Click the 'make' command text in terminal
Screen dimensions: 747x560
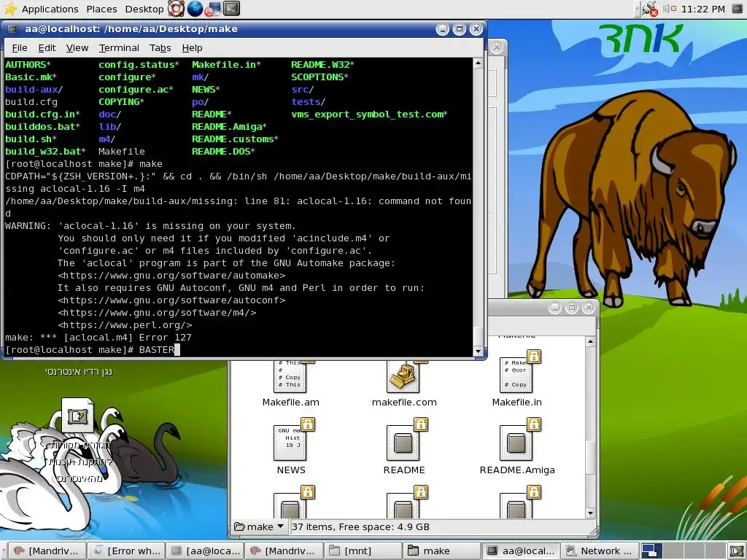click(x=150, y=164)
